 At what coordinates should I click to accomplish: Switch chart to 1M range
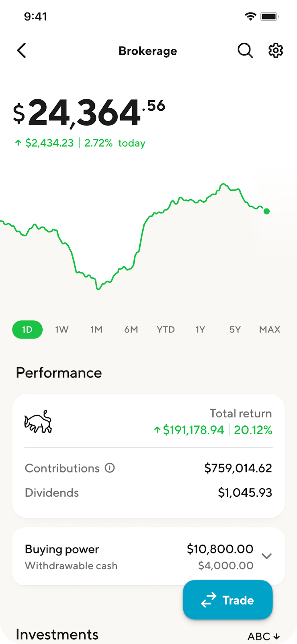pyautogui.click(x=96, y=330)
